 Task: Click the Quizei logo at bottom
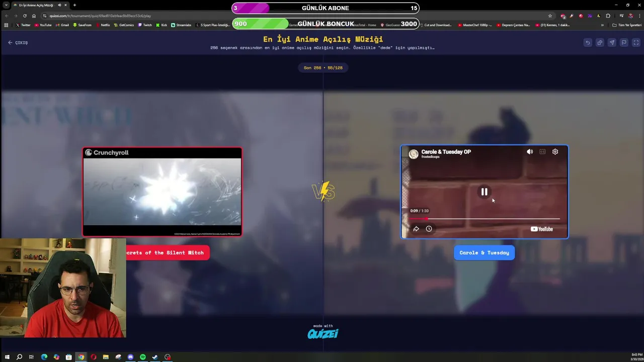pyautogui.click(x=323, y=334)
